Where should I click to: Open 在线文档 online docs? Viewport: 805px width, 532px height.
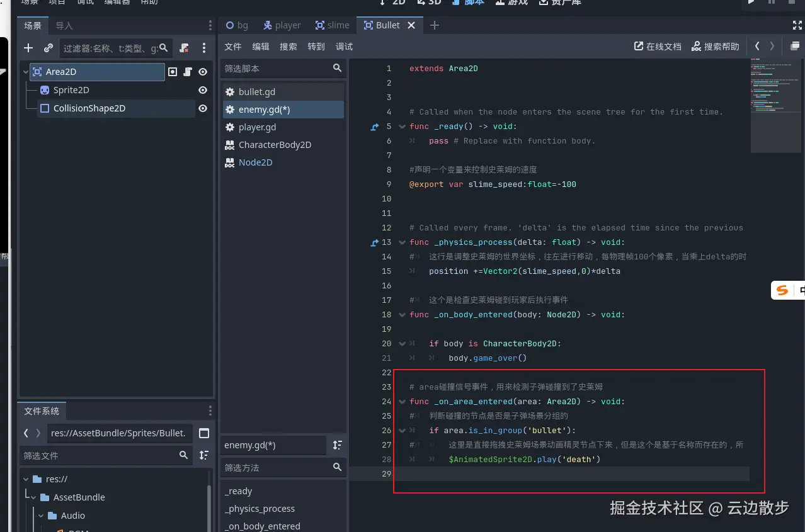658,47
